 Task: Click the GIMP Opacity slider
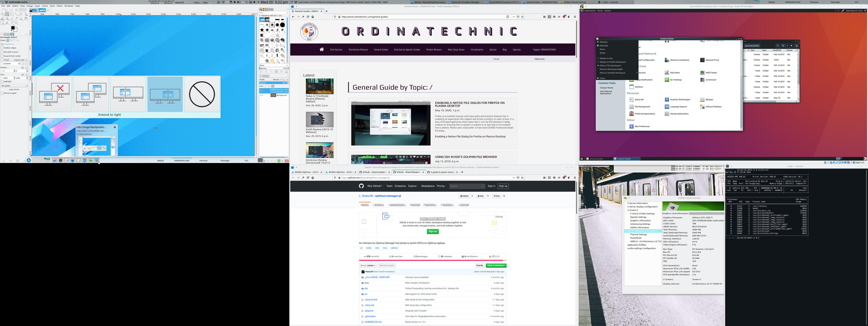[x=273, y=83]
